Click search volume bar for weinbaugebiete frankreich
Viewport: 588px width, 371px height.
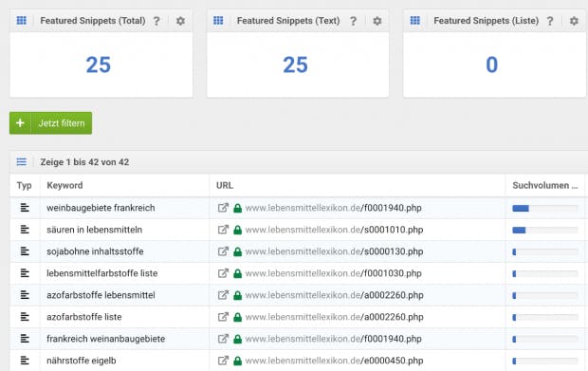tap(545, 208)
